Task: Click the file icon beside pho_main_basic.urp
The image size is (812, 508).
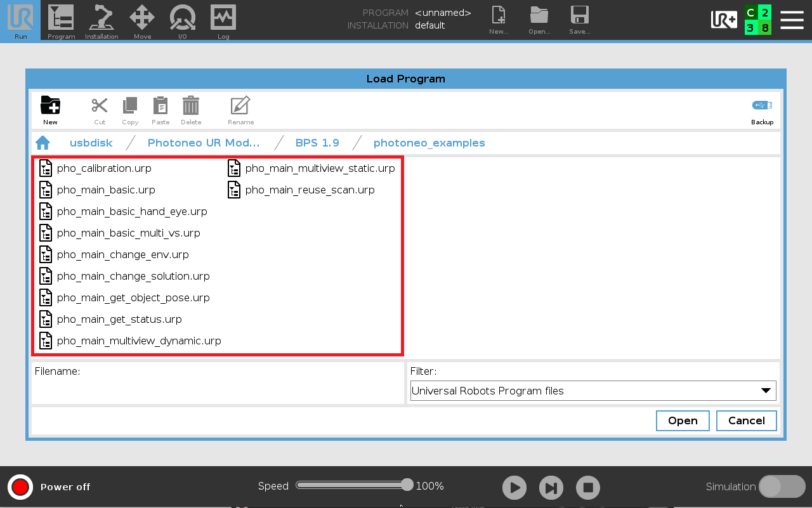Action: pos(46,190)
